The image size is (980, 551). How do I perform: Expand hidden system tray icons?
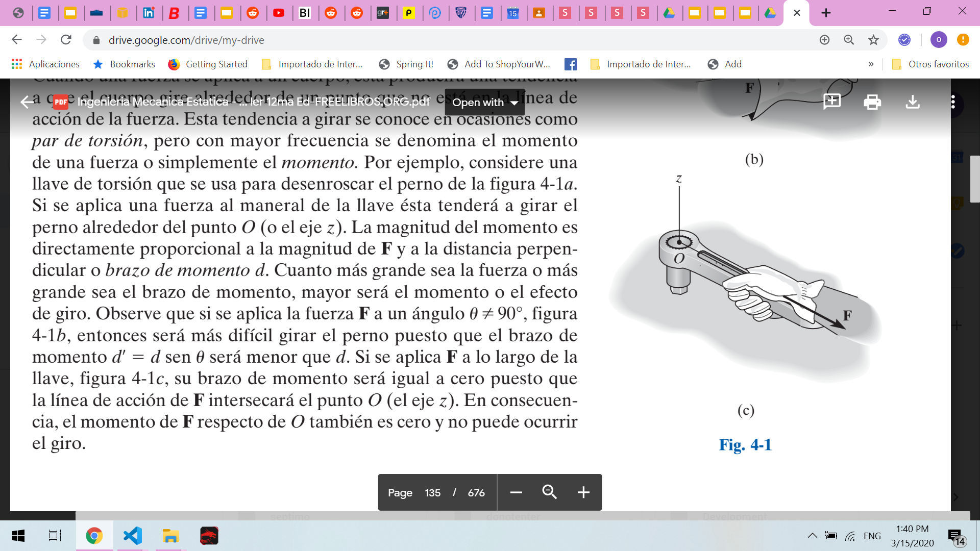click(812, 536)
